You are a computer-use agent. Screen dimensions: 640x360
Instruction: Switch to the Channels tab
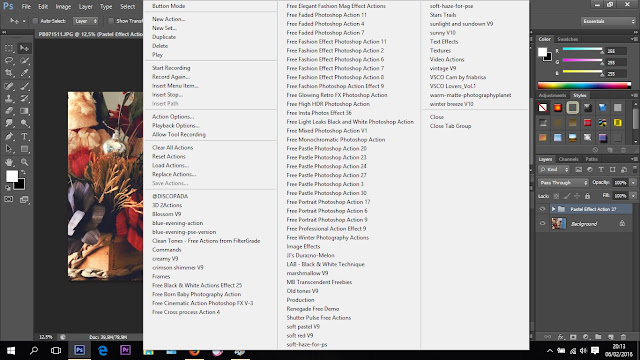point(568,159)
